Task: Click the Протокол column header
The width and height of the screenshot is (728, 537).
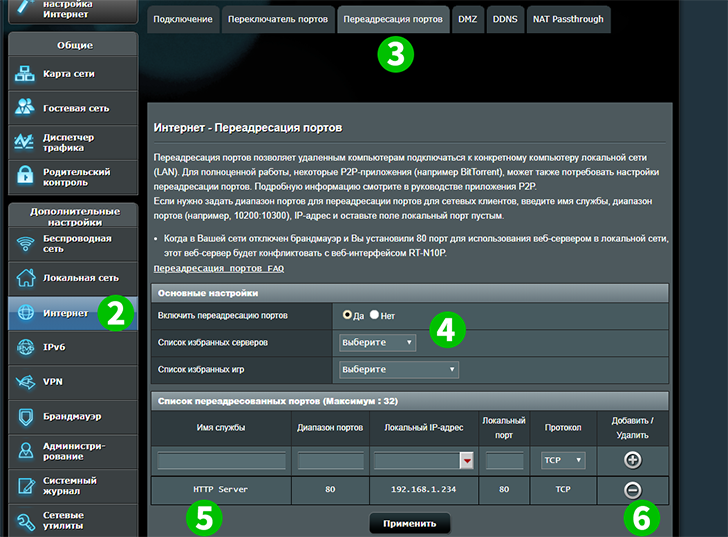Action: 563,427
